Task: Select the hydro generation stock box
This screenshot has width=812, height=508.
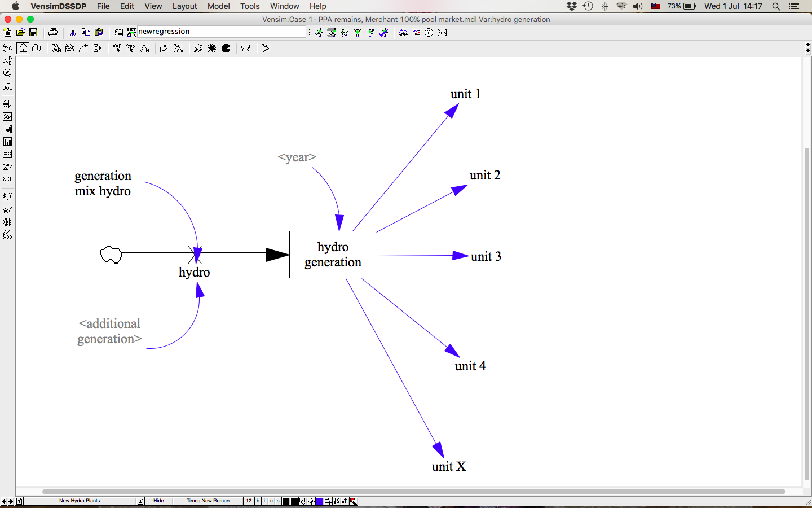Action: point(333,255)
